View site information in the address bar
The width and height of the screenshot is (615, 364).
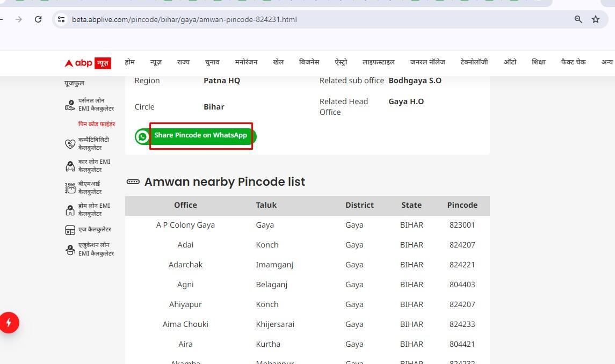point(61,19)
